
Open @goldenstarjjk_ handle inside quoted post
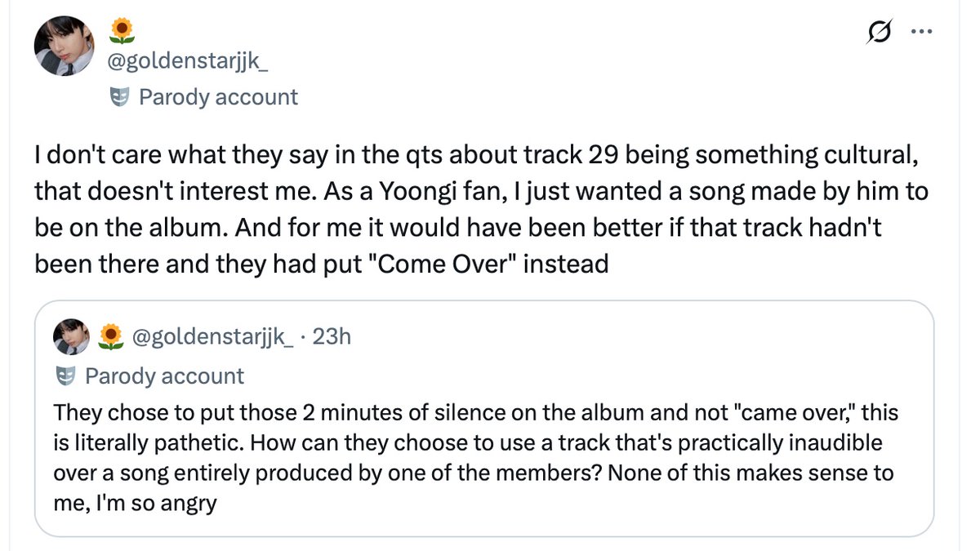(x=212, y=336)
